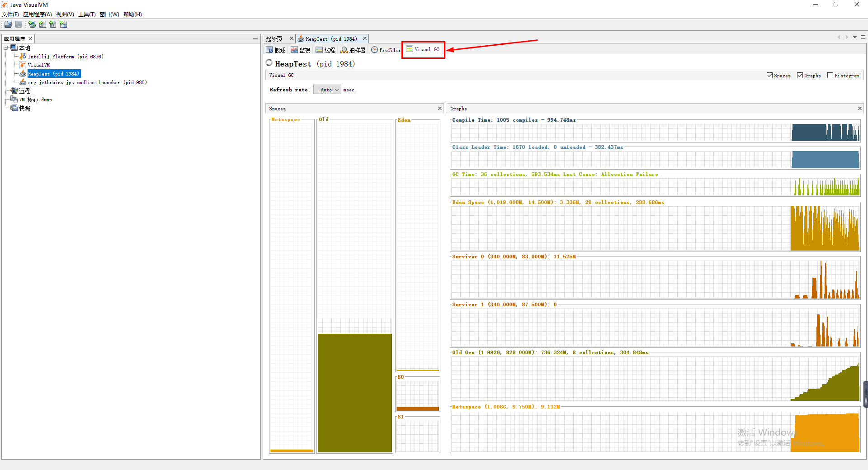Open the Refresh rate Auto dropdown

[327, 90]
